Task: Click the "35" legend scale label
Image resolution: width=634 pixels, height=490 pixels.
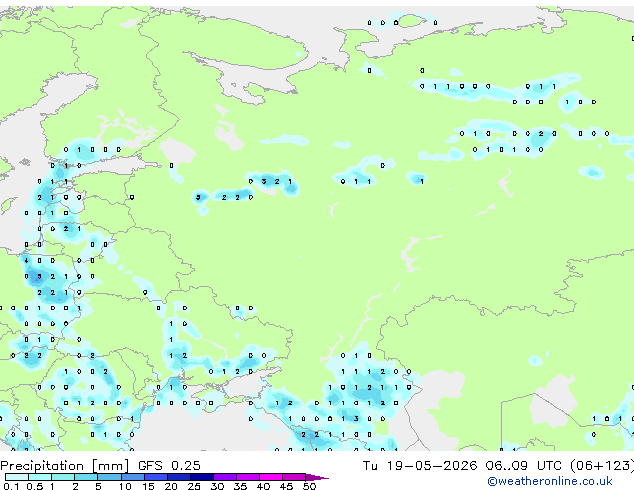Action: point(240,486)
